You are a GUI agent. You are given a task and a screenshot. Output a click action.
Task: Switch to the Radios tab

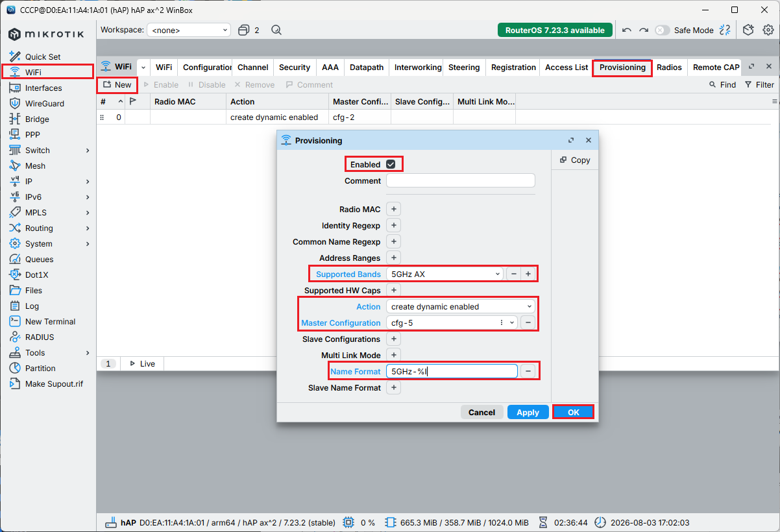669,67
